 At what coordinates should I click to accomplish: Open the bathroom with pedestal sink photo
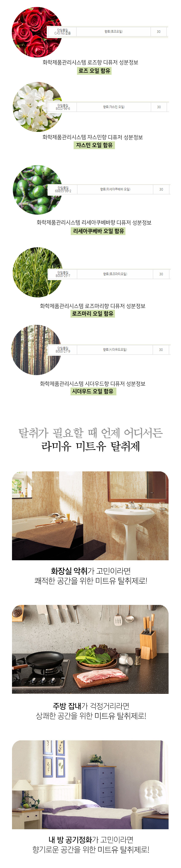point(90,516)
